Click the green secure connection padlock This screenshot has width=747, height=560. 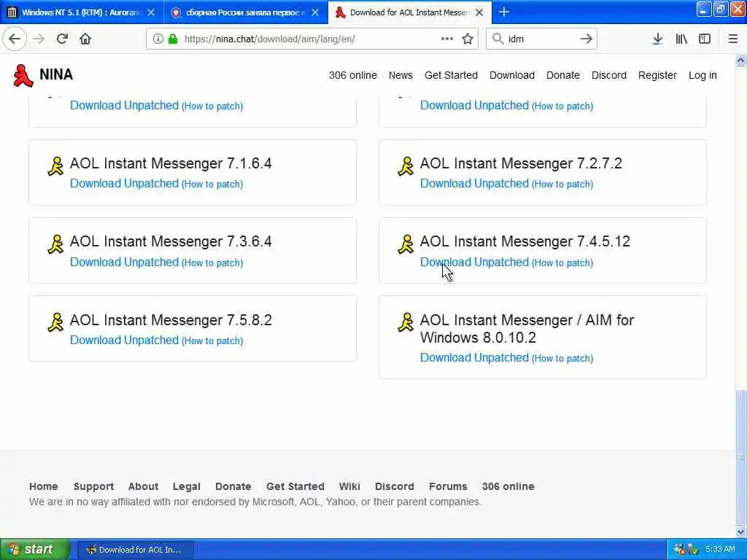click(x=173, y=39)
